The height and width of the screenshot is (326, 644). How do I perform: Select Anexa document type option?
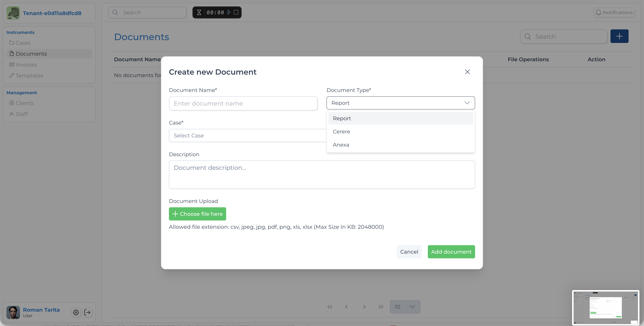[x=341, y=145]
